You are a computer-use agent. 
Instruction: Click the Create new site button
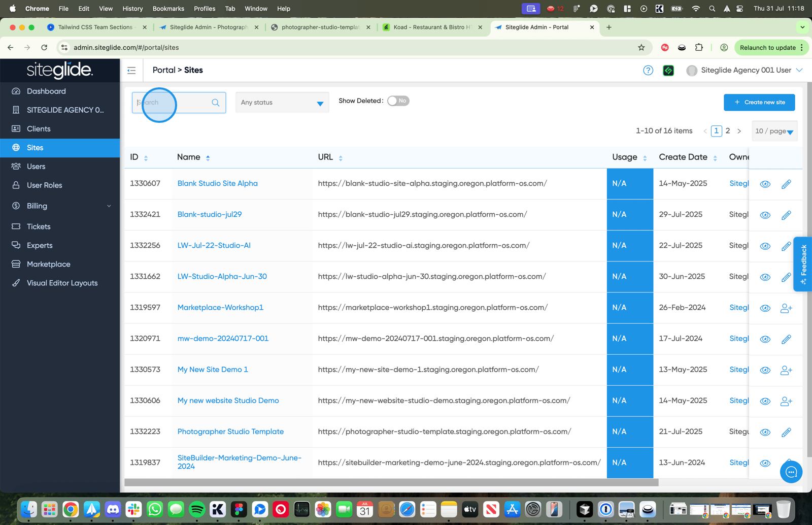coord(759,102)
